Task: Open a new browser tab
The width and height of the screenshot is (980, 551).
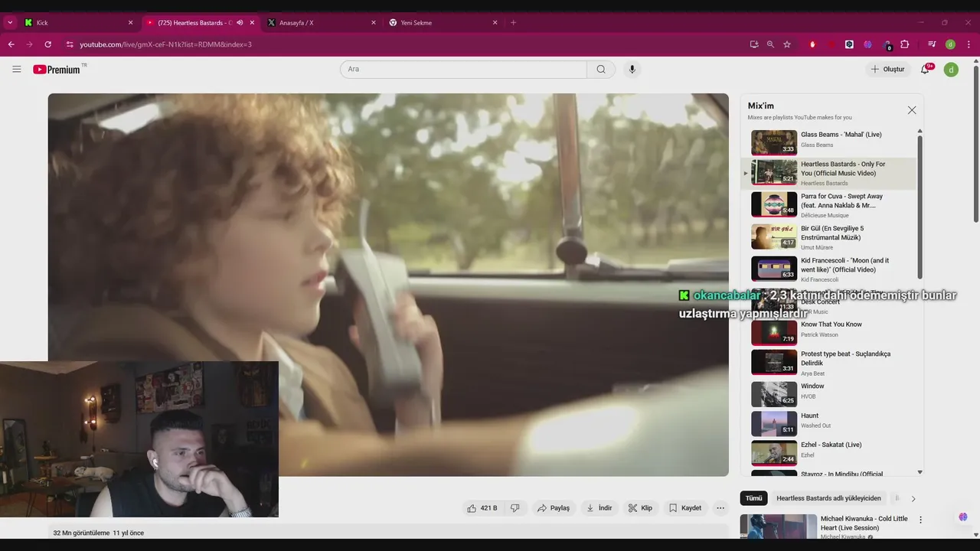Action: (x=513, y=23)
